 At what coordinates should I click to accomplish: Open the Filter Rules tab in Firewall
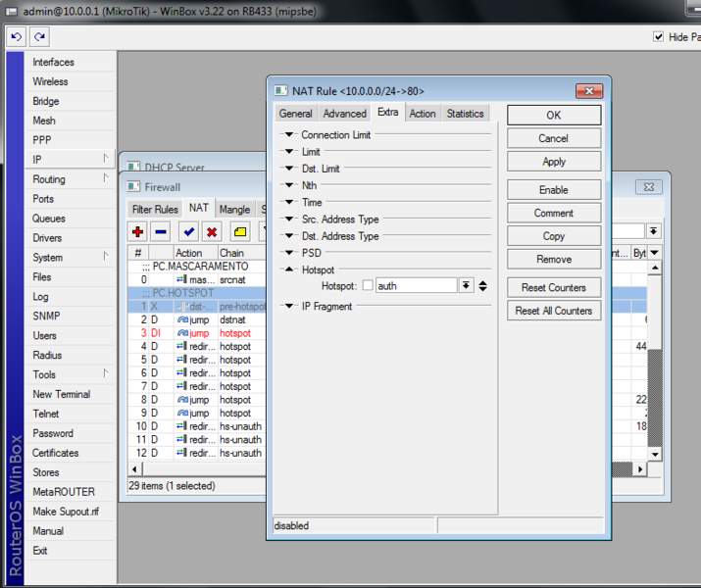tap(155, 209)
